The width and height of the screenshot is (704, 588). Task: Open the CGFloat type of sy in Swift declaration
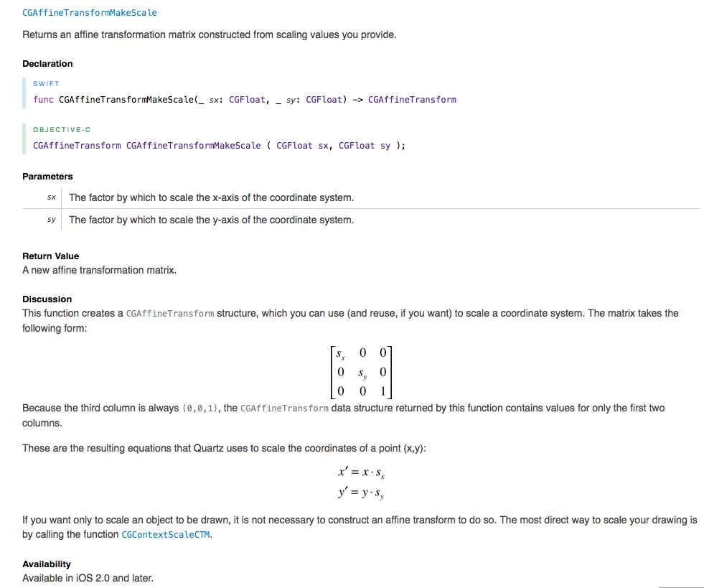(324, 100)
